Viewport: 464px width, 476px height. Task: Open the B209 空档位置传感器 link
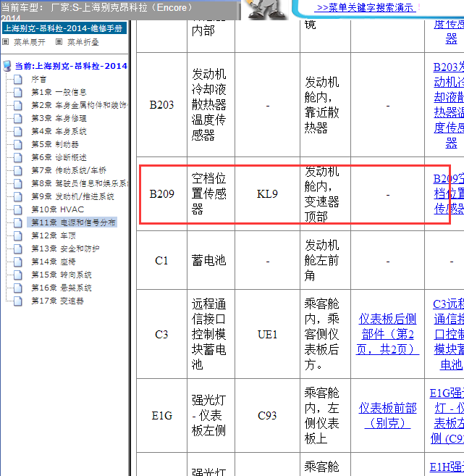(449, 193)
